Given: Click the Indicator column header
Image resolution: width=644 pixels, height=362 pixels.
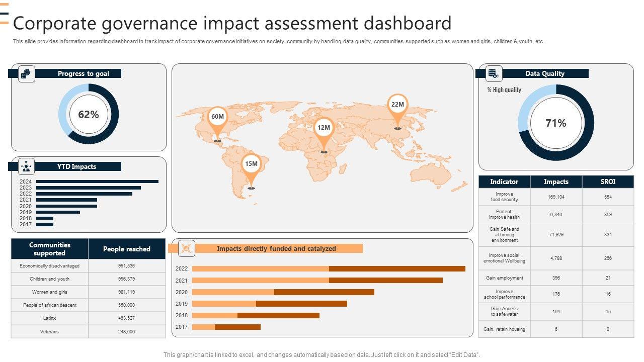Looking at the screenshot, I should [x=504, y=182].
